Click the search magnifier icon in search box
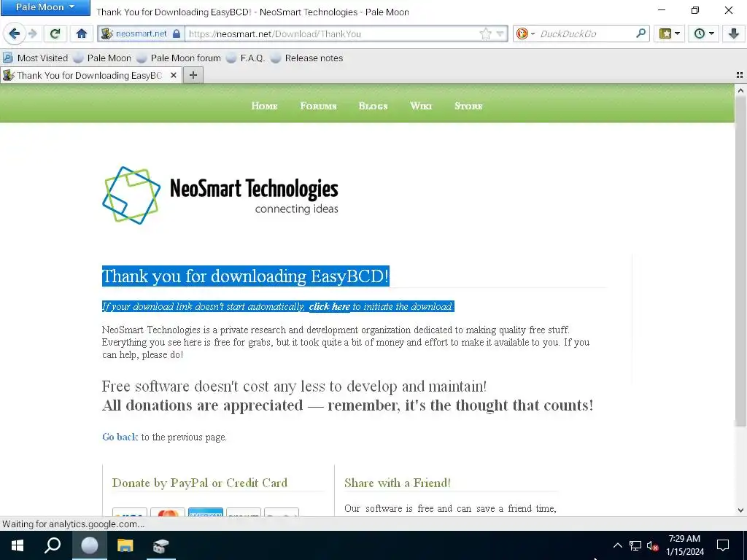Image resolution: width=747 pixels, height=560 pixels. click(640, 34)
